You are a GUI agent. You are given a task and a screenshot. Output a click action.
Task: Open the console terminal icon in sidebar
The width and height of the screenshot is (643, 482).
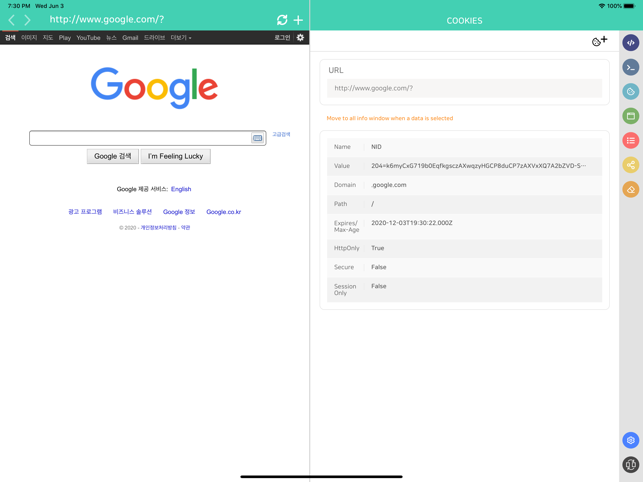(x=631, y=67)
